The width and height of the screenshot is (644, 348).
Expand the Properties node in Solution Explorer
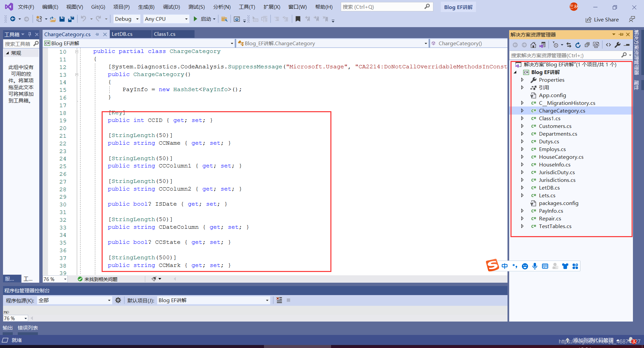pos(522,80)
